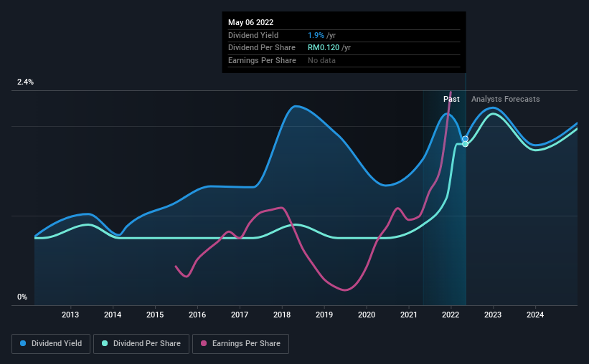Click the Past label on chart

click(x=451, y=99)
